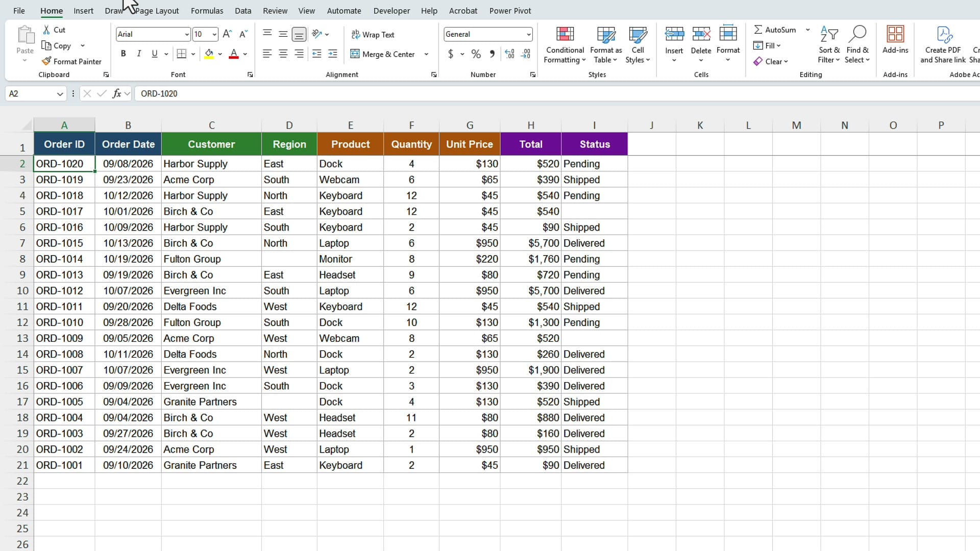This screenshot has height=551, width=980.
Task: Open the File menu
Action: [x=19, y=11]
